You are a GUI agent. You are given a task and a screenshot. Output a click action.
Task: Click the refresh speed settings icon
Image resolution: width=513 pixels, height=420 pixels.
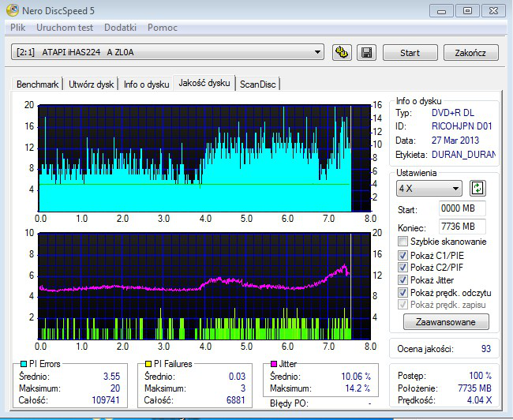pyautogui.click(x=477, y=188)
